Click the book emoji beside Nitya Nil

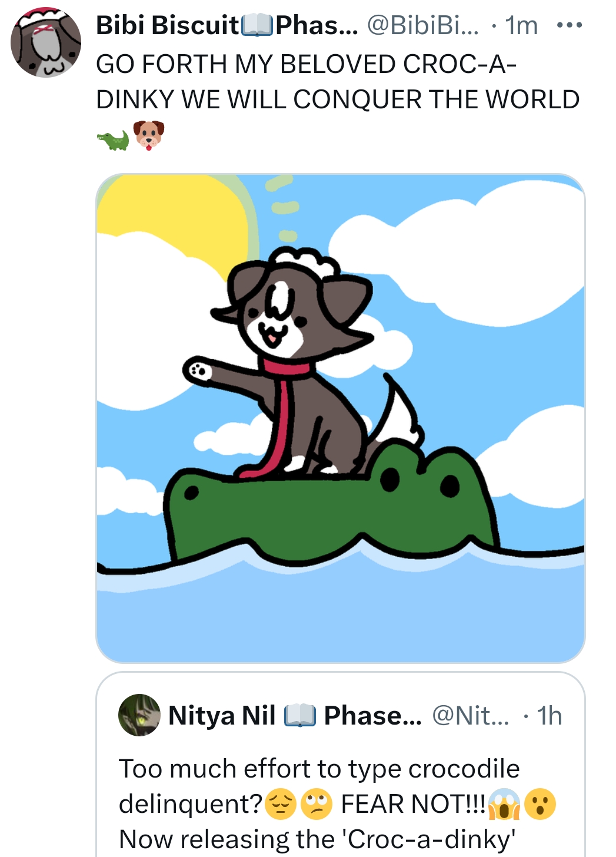tap(300, 716)
